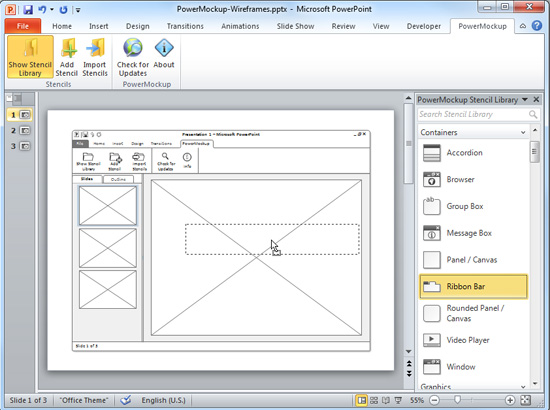Open the Stencil Library pane options dropdown
The image size is (550, 410).
(x=525, y=100)
